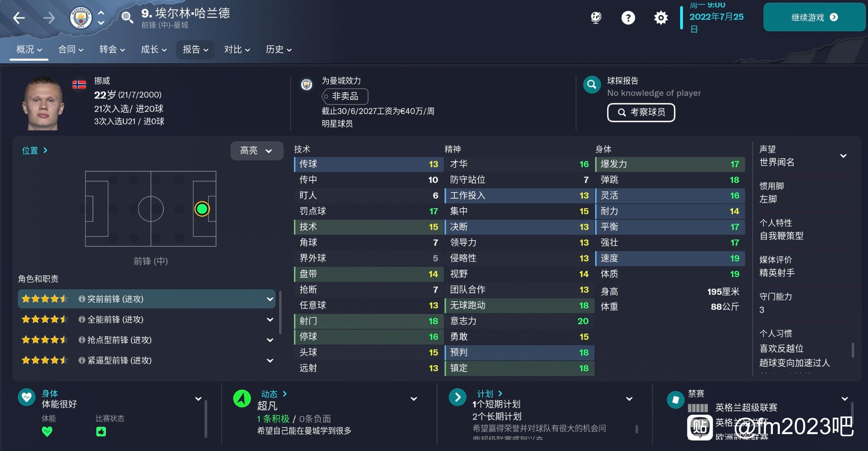Open the 转会 menu tab
Screen dimensions: 868x451
click(x=112, y=49)
